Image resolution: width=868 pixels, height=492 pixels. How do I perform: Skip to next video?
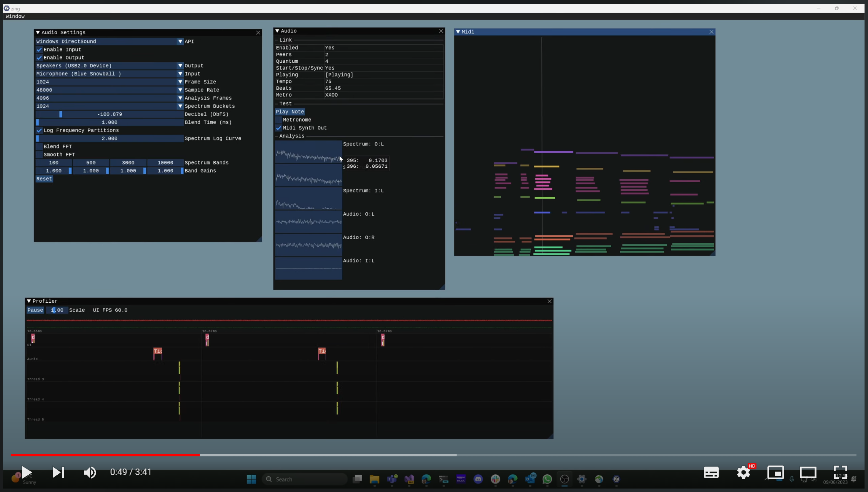click(x=58, y=472)
